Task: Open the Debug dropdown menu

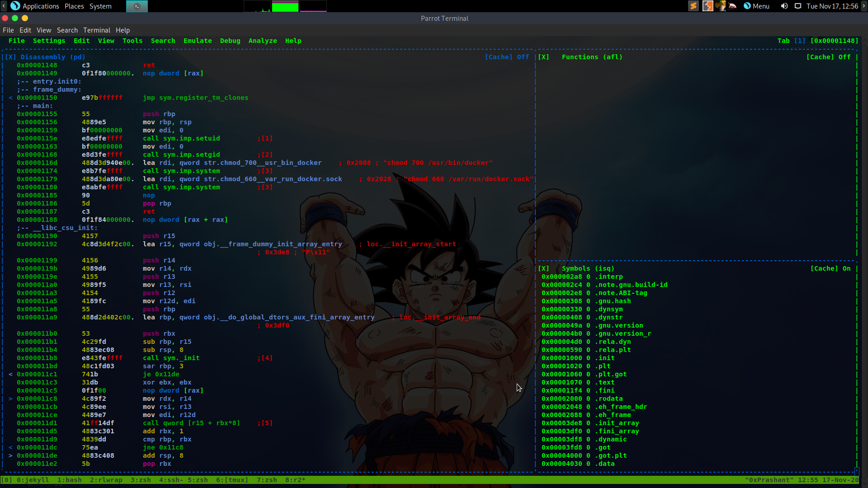Action: coord(230,41)
